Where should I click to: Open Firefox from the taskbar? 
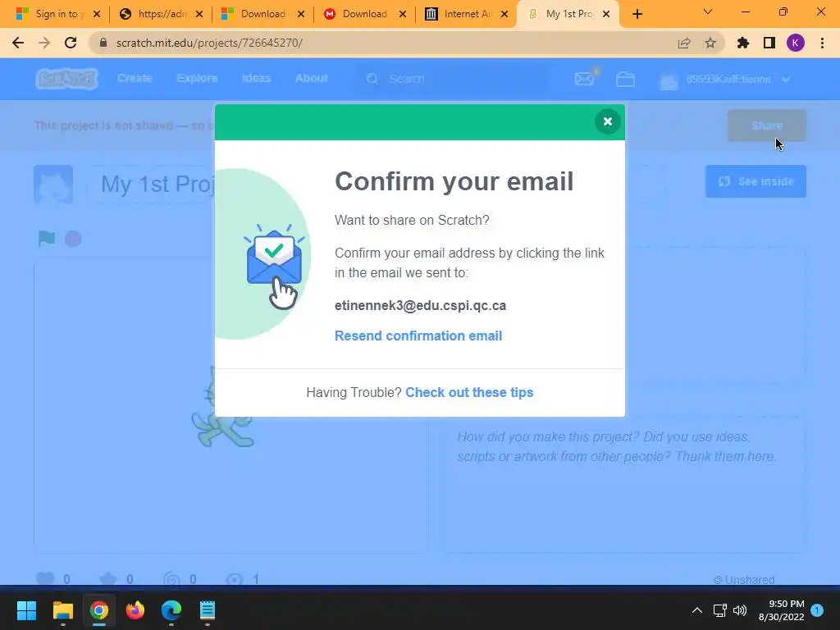[135, 610]
